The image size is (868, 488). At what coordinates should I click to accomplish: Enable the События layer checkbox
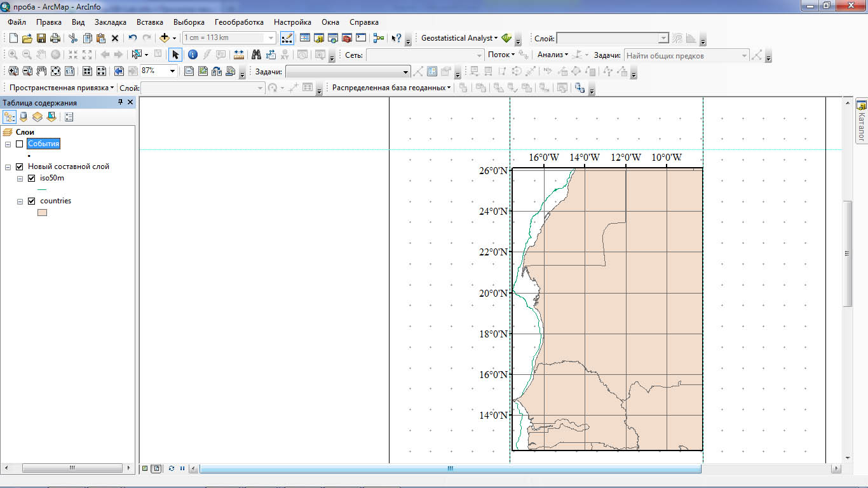20,144
